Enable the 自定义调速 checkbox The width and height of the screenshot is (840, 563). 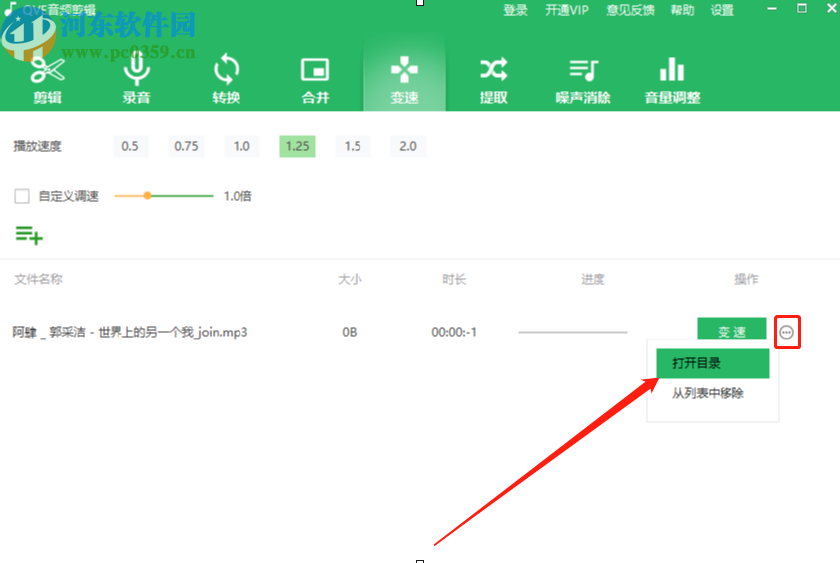(x=22, y=196)
